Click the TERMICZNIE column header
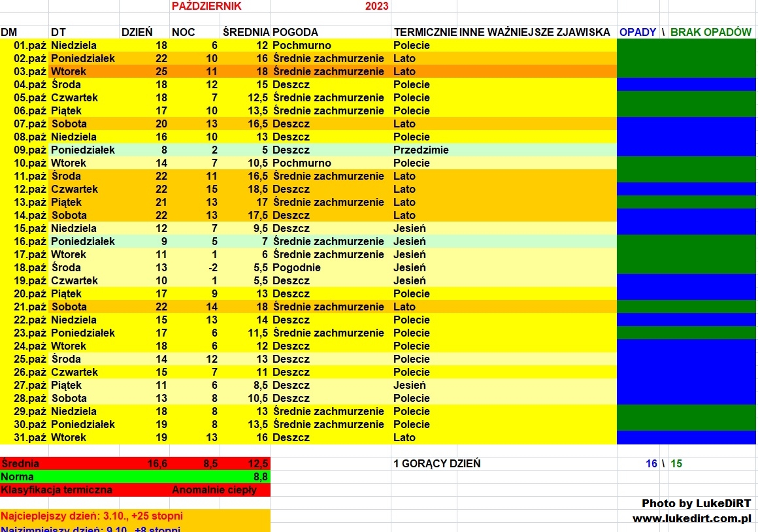The width and height of the screenshot is (758, 532). (424, 32)
